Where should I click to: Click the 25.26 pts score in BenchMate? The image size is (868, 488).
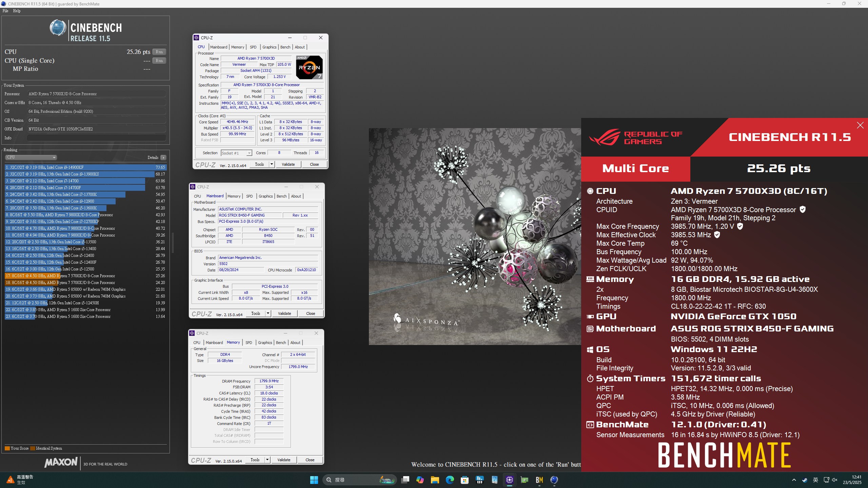coord(779,168)
